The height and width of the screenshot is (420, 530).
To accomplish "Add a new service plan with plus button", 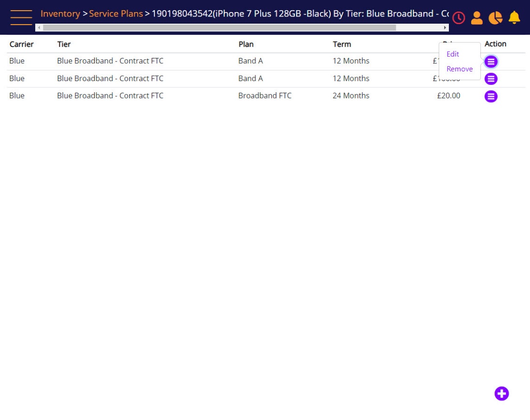I will pos(502,393).
